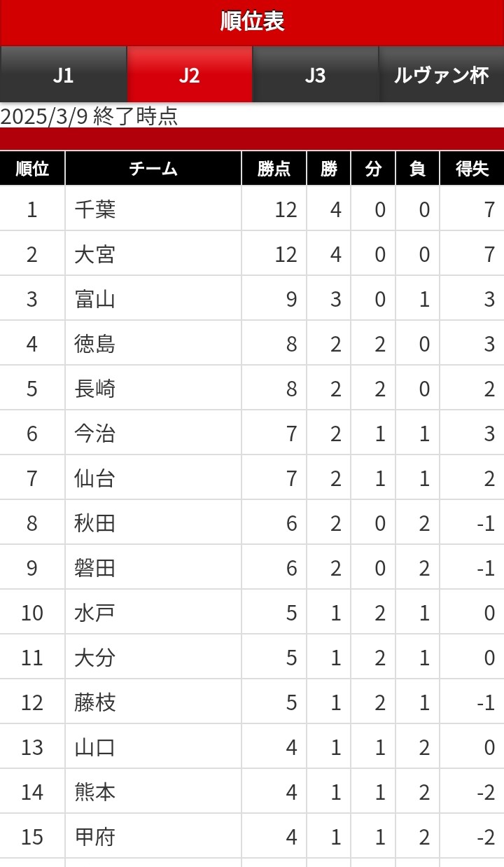
Task: Click the 勝点 column header
Action: click(x=274, y=169)
